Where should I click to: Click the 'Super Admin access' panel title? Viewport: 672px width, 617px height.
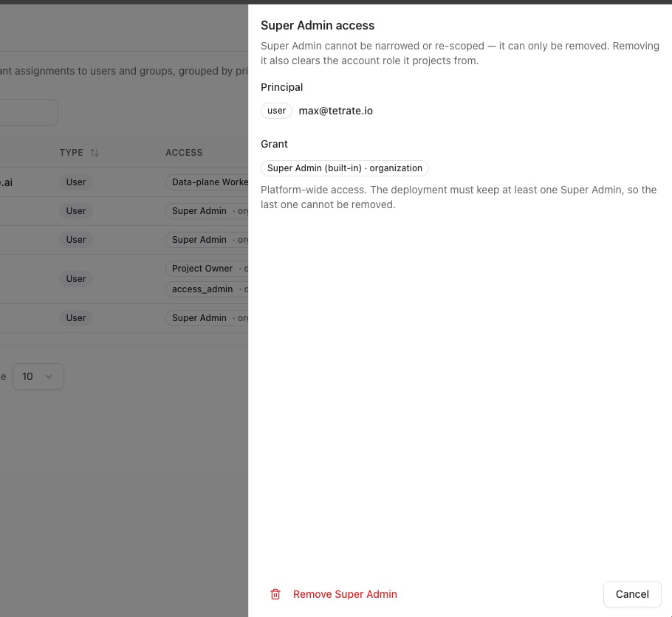pos(318,25)
